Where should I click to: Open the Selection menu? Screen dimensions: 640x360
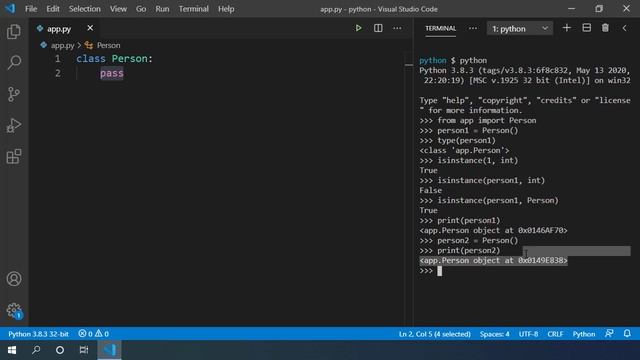click(x=84, y=9)
